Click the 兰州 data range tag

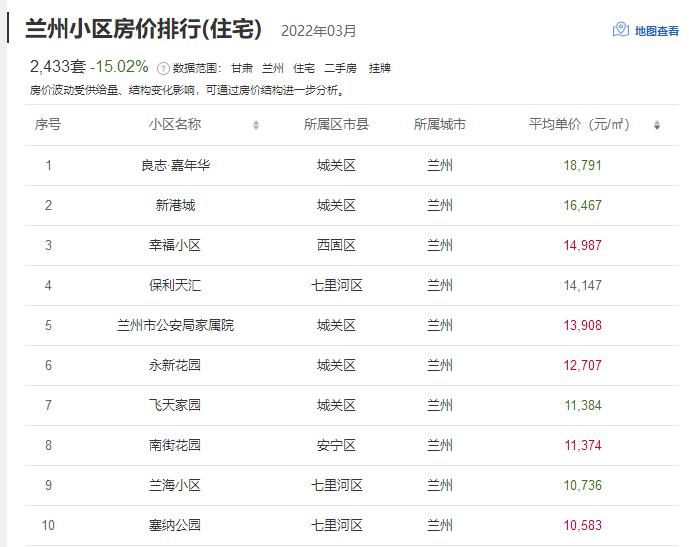click(273, 69)
